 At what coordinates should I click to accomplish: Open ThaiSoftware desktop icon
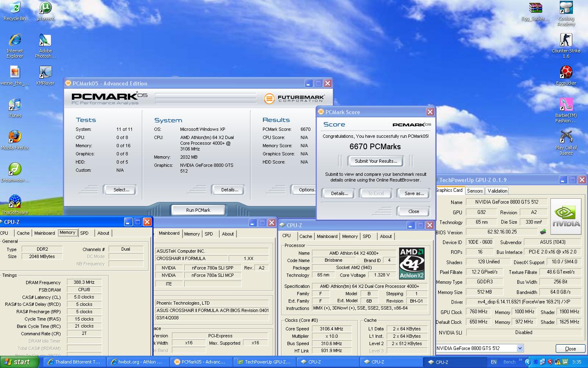pos(15,204)
